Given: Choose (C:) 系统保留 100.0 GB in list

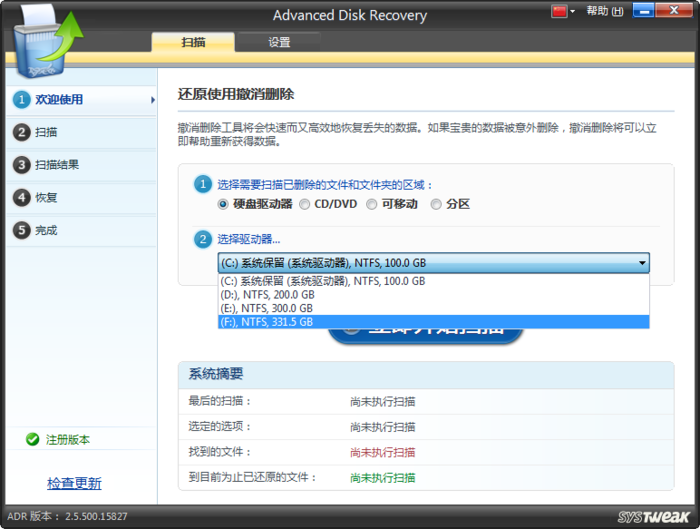Looking at the screenshot, I should [433, 281].
